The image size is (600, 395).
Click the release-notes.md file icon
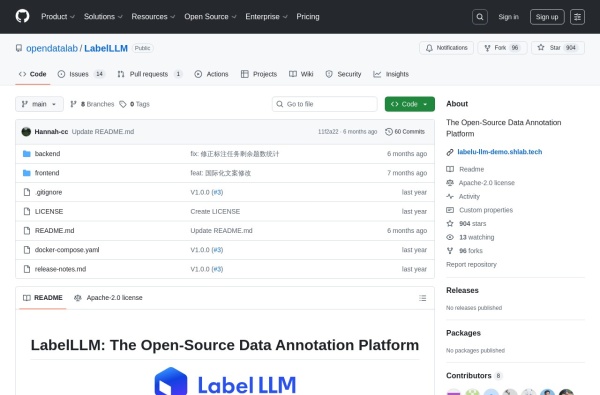(27, 269)
